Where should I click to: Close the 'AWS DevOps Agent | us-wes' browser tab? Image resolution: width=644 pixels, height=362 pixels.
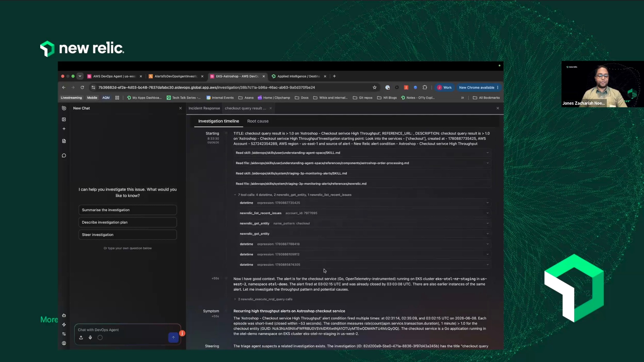pyautogui.click(x=141, y=76)
